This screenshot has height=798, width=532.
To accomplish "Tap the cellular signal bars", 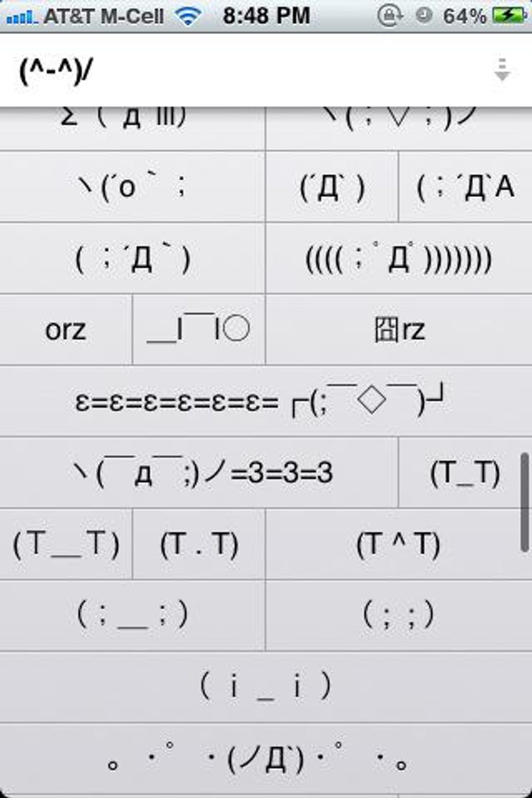I will tap(21, 17).
